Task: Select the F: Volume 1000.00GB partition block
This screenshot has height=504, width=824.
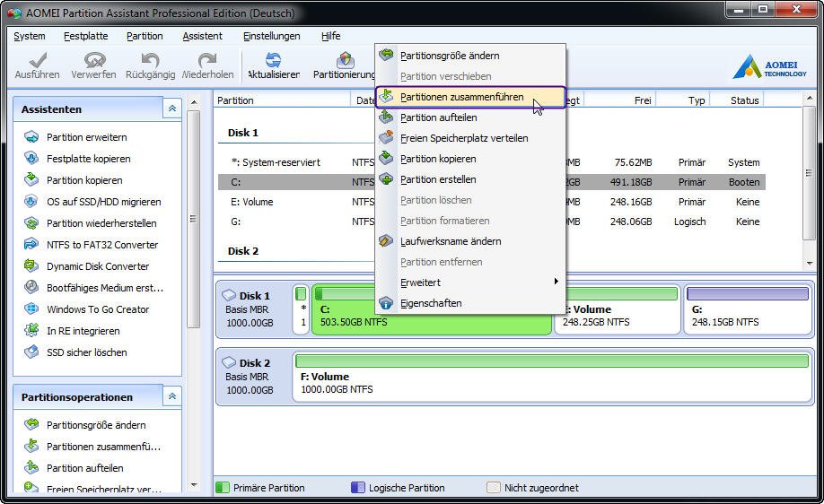Action: [x=552, y=377]
